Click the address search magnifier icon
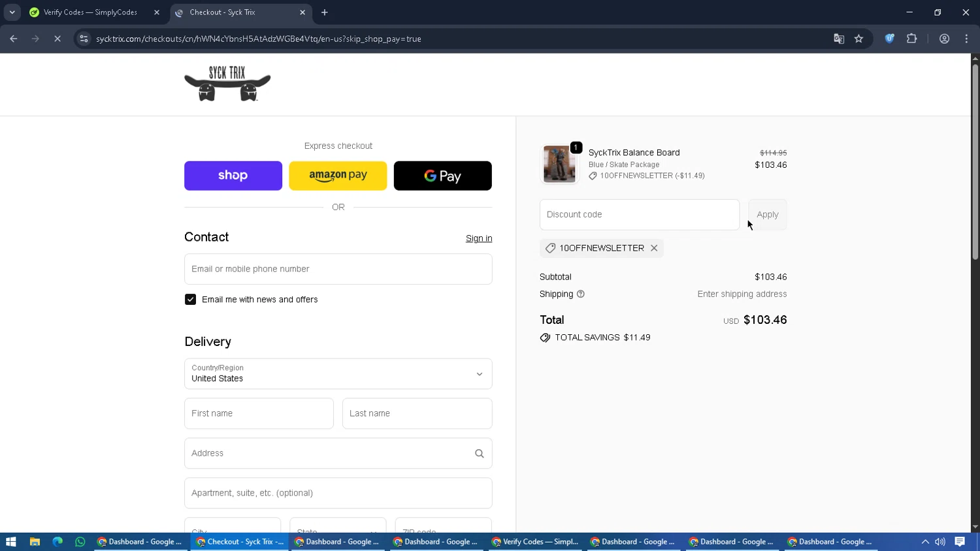 (x=479, y=453)
